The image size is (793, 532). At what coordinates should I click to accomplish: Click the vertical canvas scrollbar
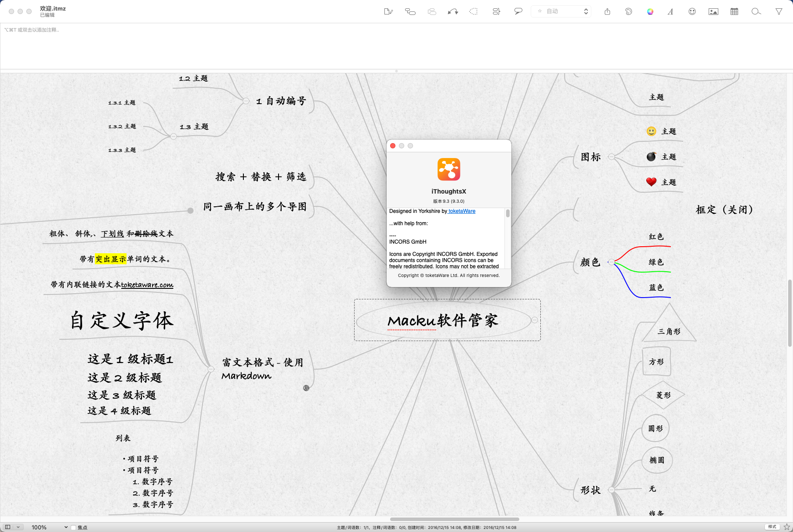789,313
